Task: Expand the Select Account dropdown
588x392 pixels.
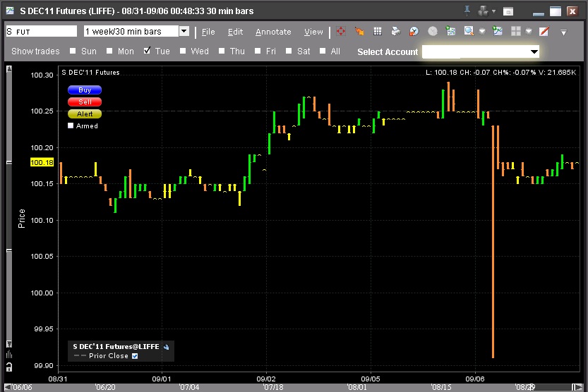Action: pyautogui.click(x=534, y=51)
